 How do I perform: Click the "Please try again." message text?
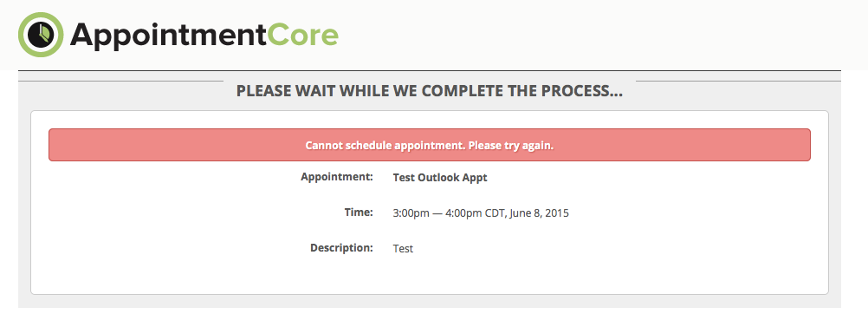(x=511, y=146)
